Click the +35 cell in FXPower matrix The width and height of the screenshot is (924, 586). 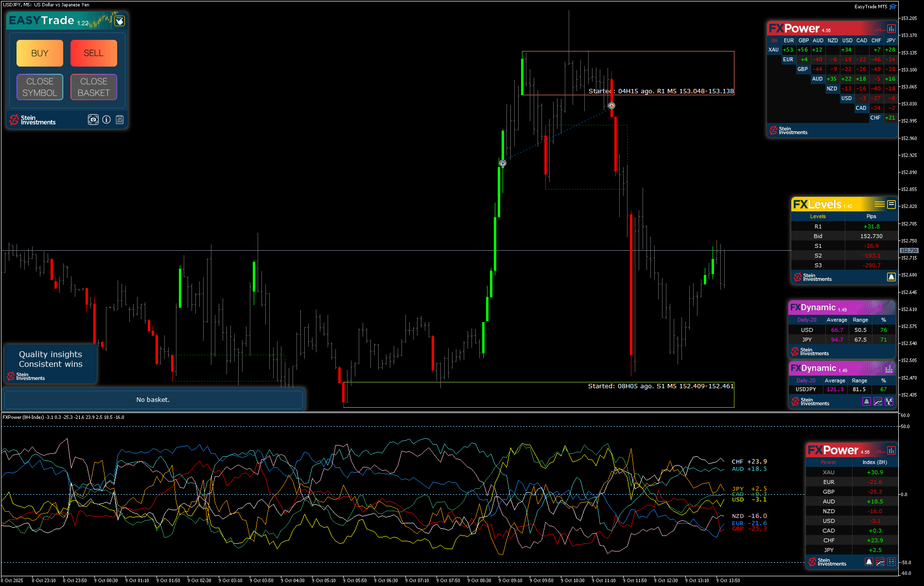tap(832, 79)
